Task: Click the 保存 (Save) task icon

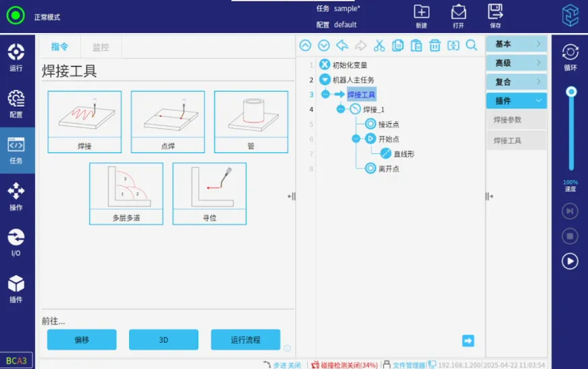Action: tap(495, 17)
